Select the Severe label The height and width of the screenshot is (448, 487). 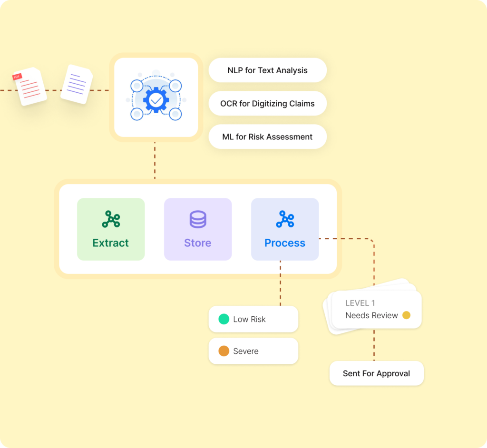pos(246,351)
